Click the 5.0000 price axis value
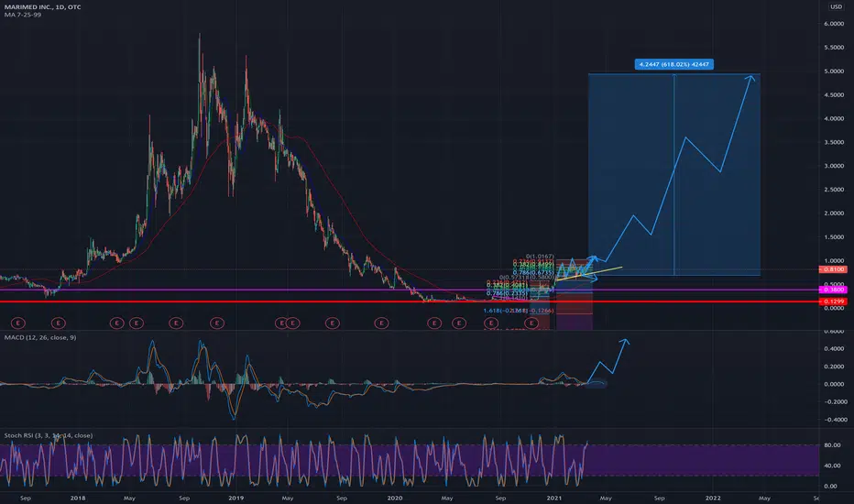The width and height of the screenshot is (854, 504). tap(834, 71)
